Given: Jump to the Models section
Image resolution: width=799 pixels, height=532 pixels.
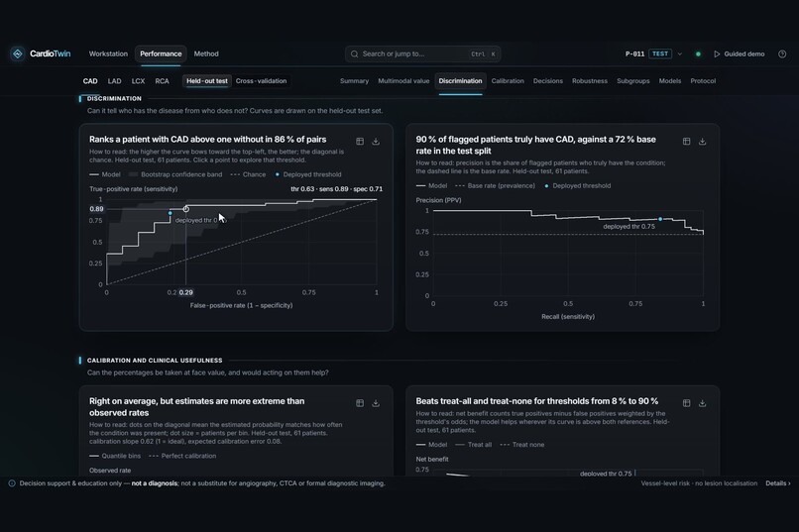Looking at the screenshot, I should coord(669,81).
